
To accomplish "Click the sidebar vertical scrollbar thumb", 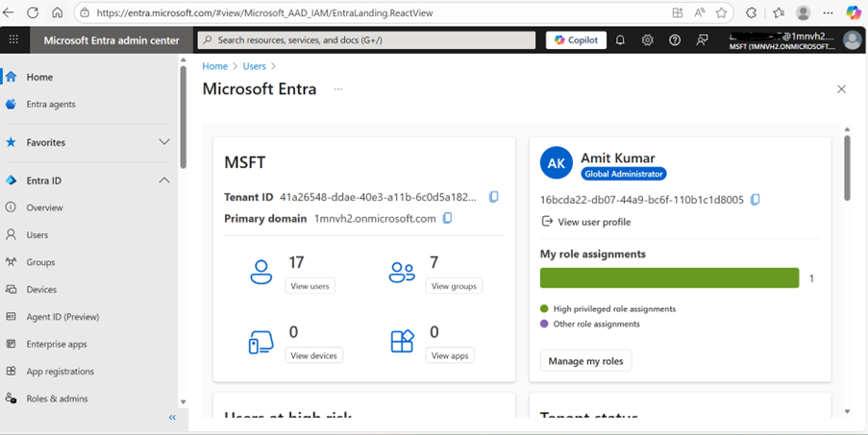I will click(184, 116).
